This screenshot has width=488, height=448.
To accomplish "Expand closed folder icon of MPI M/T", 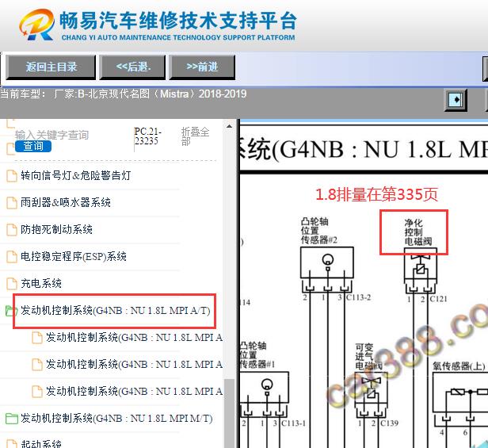I will pyautogui.click(x=12, y=419).
